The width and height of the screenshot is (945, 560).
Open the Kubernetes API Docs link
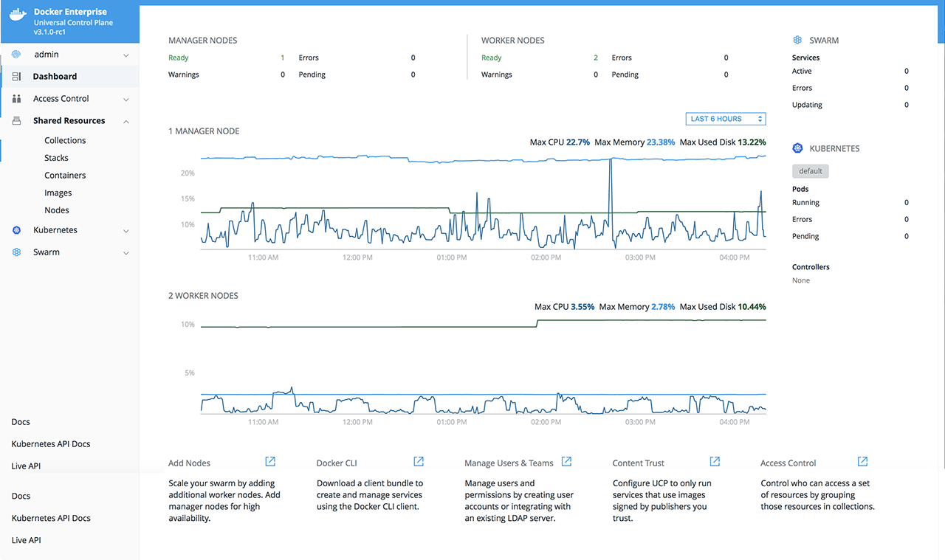(x=51, y=444)
